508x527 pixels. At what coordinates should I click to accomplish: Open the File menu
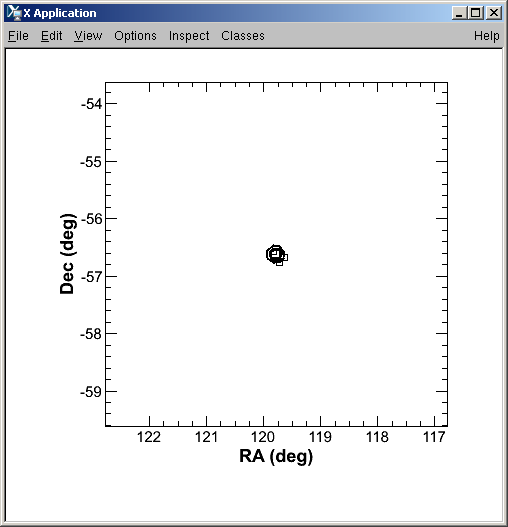18,36
